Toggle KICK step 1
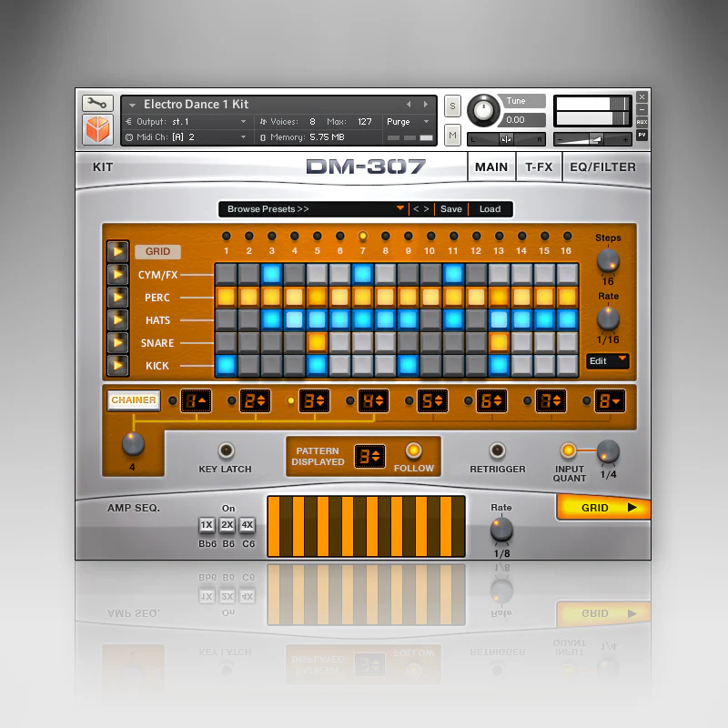 226,366
